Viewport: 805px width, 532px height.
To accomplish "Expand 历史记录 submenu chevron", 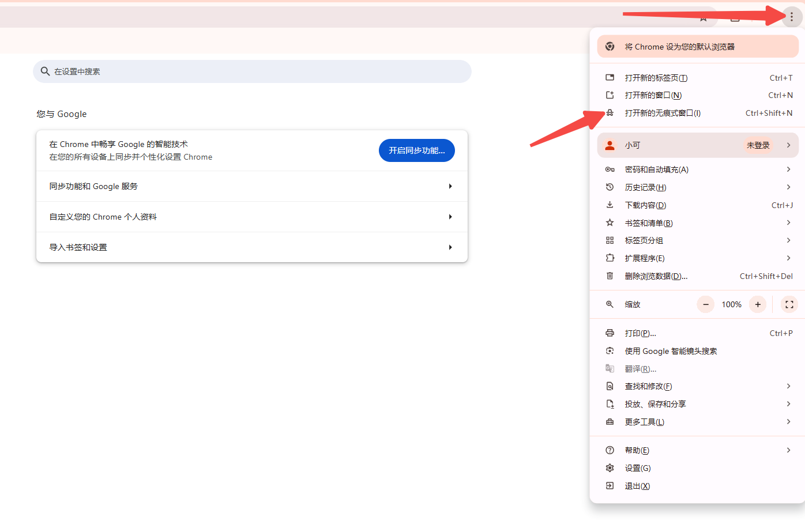I will tap(788, 187).
